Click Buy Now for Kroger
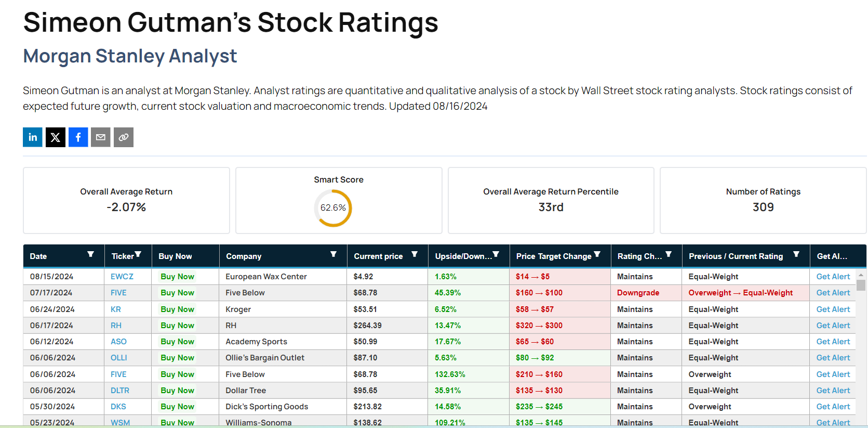Image resolution: width=868 pixels, height=428 pixels. 177,309
